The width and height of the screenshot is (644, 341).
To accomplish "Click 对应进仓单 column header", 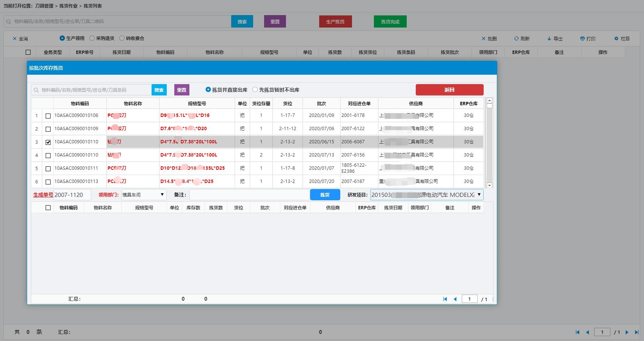I will [x=359, y=103].
